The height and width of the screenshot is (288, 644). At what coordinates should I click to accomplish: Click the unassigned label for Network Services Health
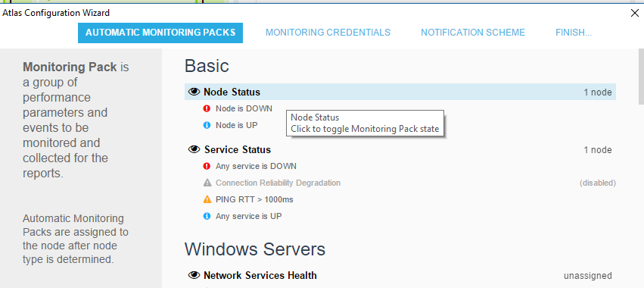click(x=587, y=276)
